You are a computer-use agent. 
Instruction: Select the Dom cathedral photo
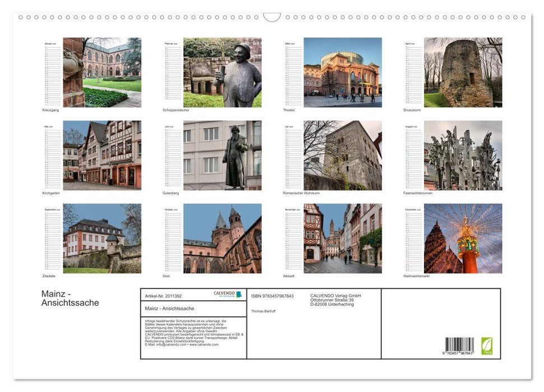pyautogui.click(x=224, y=237)
